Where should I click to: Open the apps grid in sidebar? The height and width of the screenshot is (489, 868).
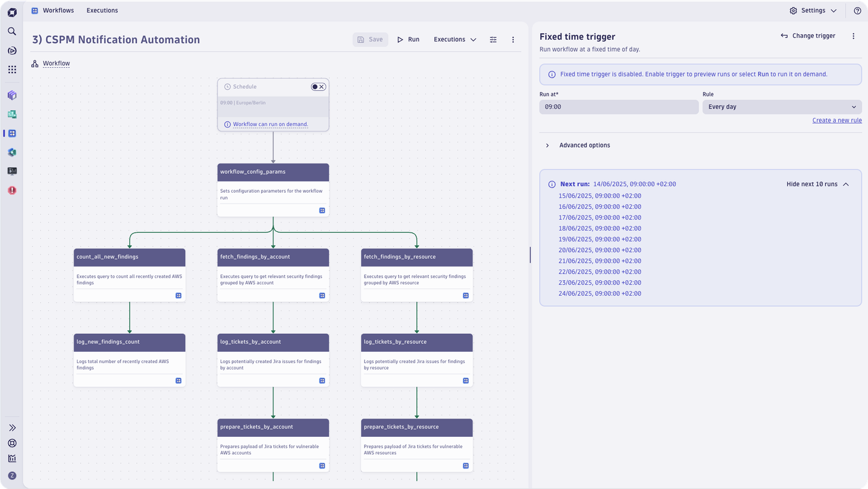tap(12, 69)
